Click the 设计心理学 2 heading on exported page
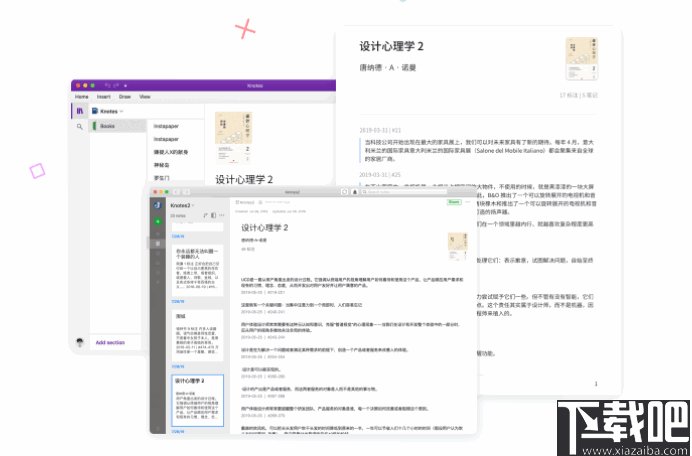The image size is (692, 456). pos(391,46)
